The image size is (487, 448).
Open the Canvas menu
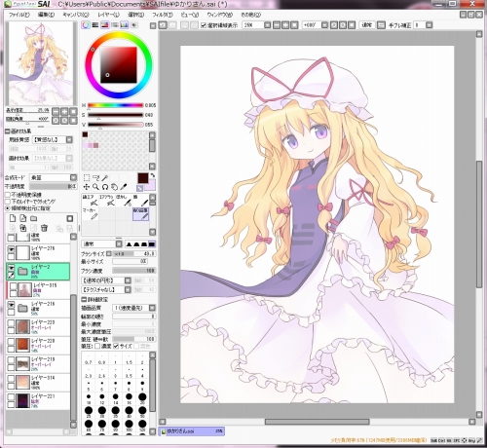pos(76,15)
